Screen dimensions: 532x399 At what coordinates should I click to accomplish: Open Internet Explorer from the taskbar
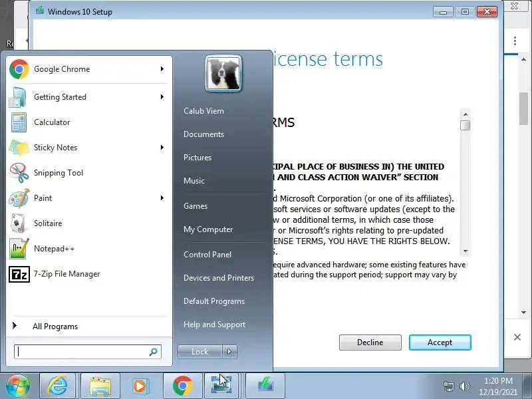[x=58, y=386]
